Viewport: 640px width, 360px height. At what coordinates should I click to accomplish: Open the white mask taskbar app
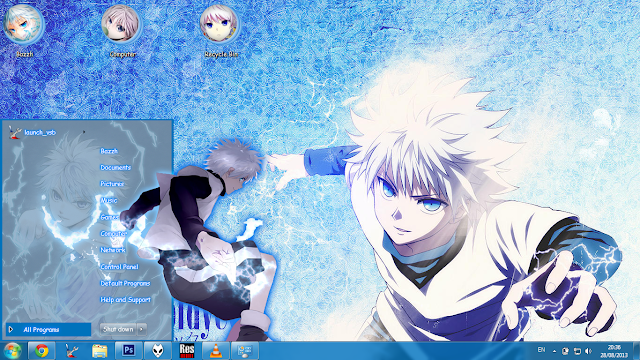click(x=158, y=351)
